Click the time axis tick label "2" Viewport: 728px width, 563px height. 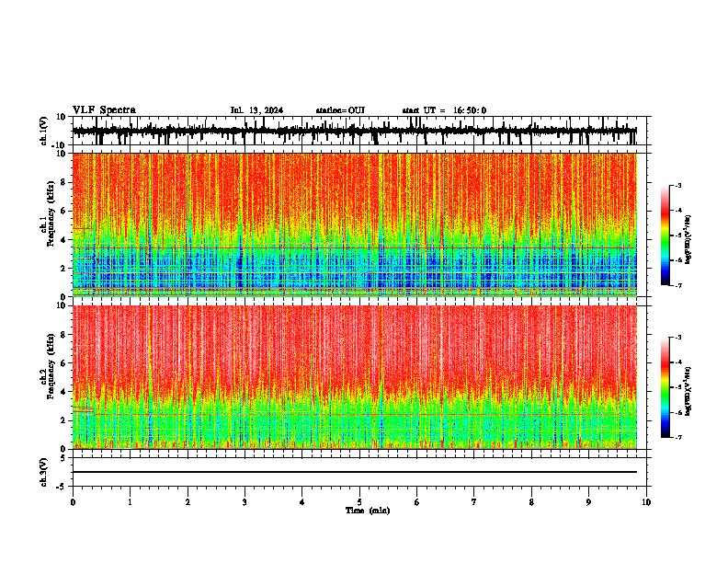[188, 502]
